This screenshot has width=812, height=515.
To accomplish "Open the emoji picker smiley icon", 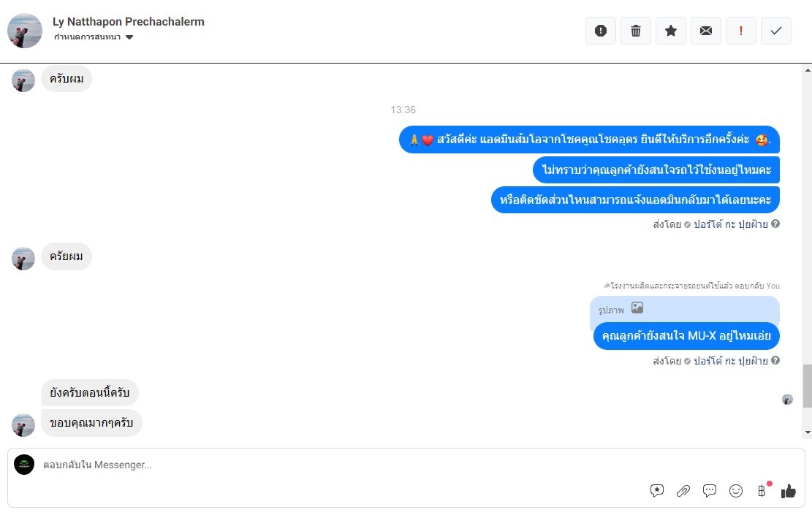I will (736, 491).
